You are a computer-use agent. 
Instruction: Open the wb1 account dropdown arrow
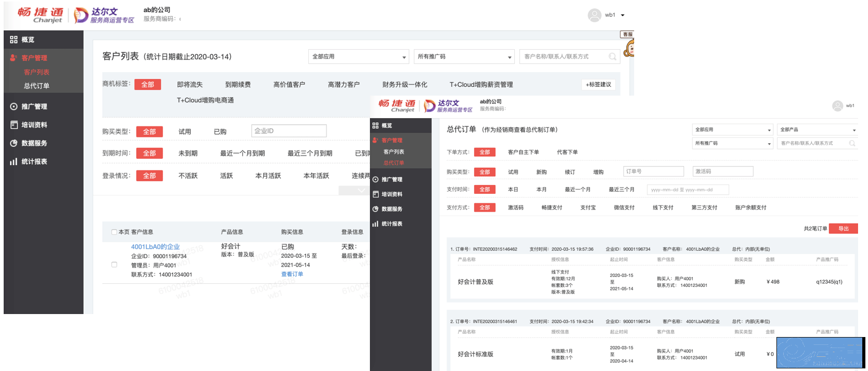coord(623,15)
